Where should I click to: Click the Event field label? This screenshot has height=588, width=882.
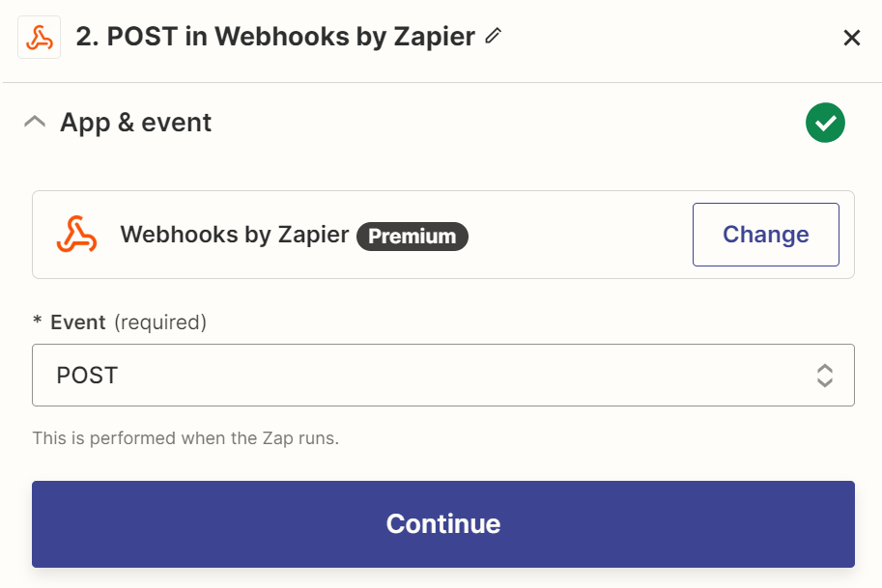point(78,322)
